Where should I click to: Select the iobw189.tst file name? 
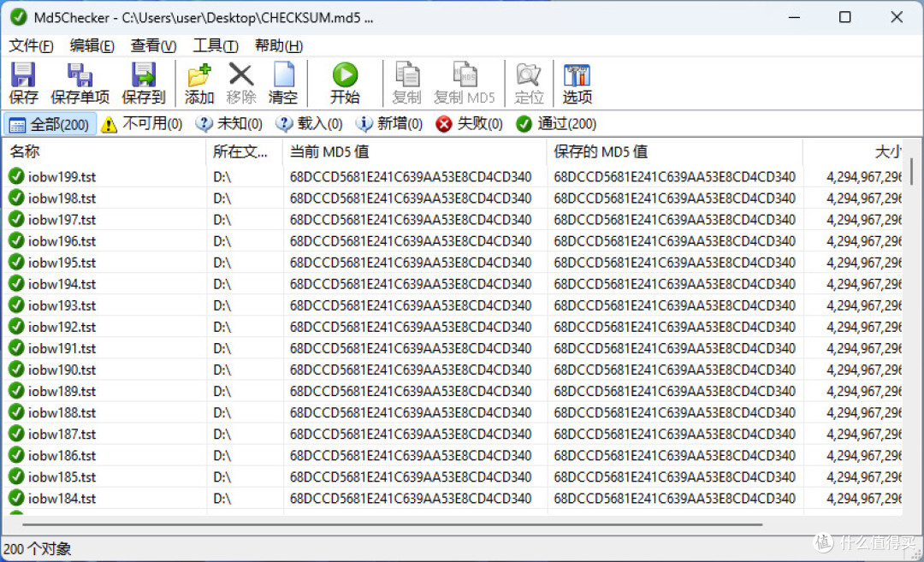(x=62, y=391)
